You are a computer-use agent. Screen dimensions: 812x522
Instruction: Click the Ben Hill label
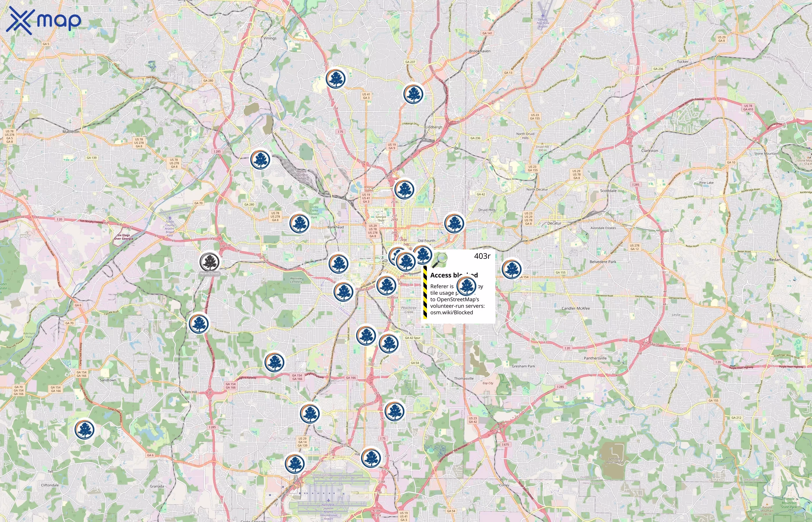click(x=191, y=392)
